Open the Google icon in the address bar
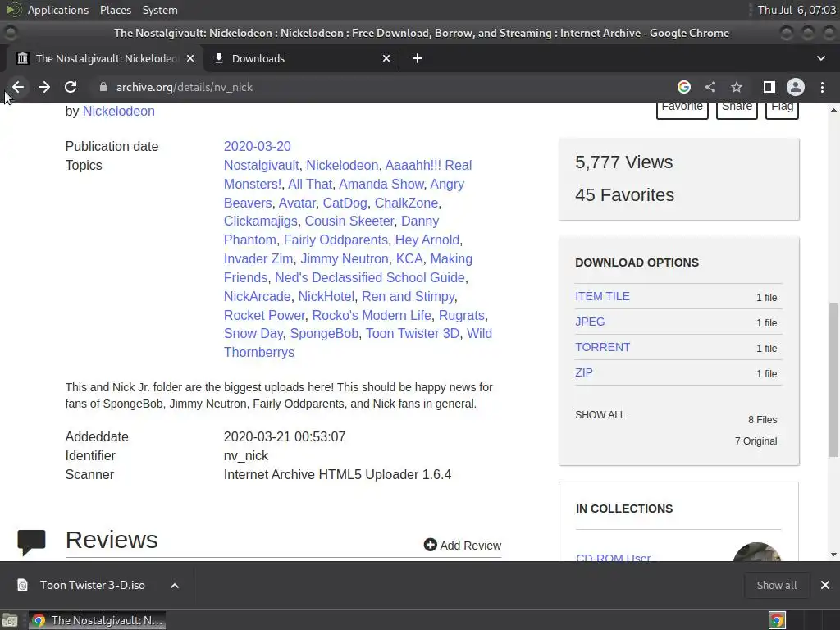This screenshot has height=630, width=840. pos(684,87)
